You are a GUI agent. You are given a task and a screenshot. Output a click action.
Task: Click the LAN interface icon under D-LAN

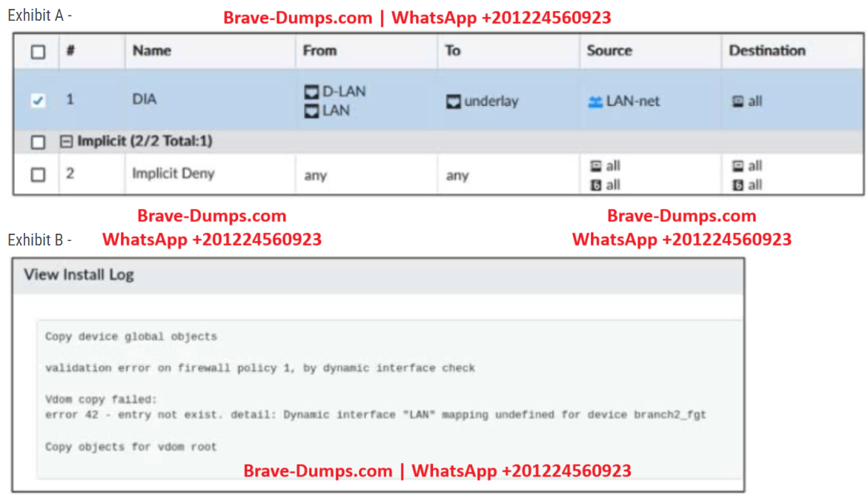312,111
